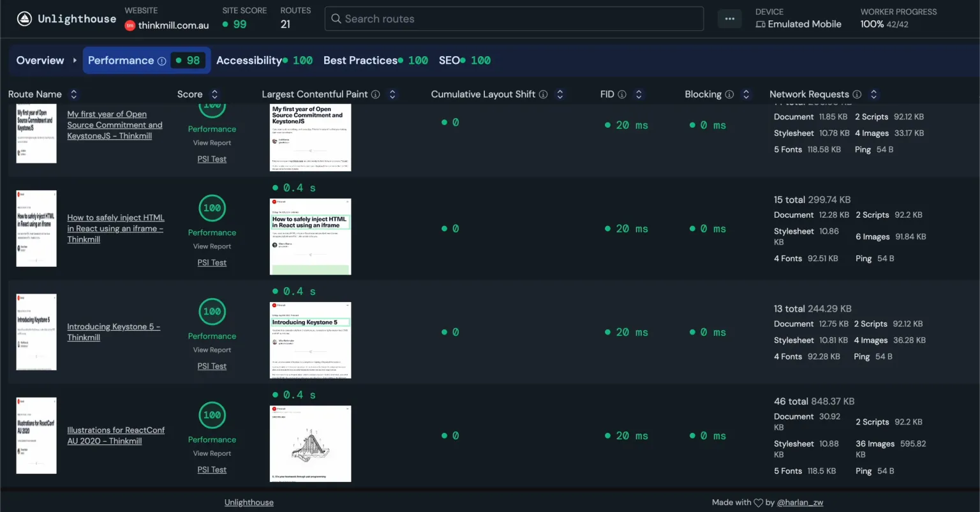The image size is (980, 512).
Task: Click the FID info icon
Action: pos(622,94)
